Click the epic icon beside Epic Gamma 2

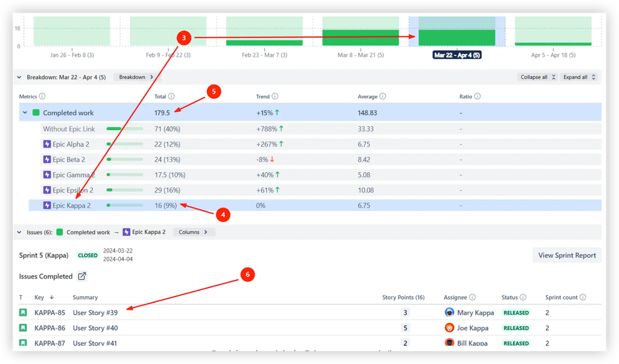tap(46, 175)
